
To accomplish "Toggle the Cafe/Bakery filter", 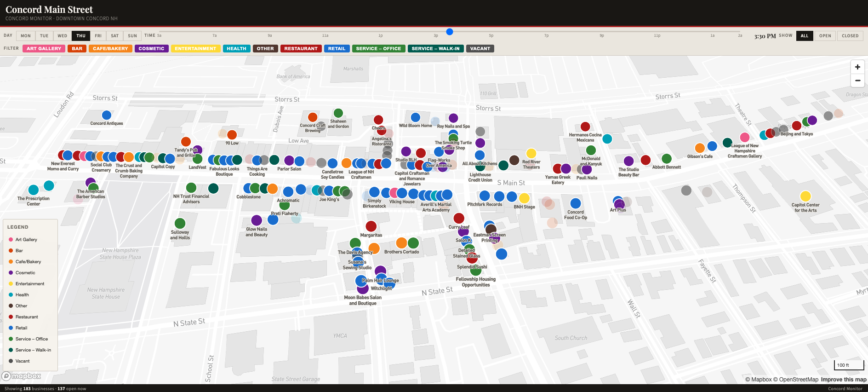I will 110,48.
